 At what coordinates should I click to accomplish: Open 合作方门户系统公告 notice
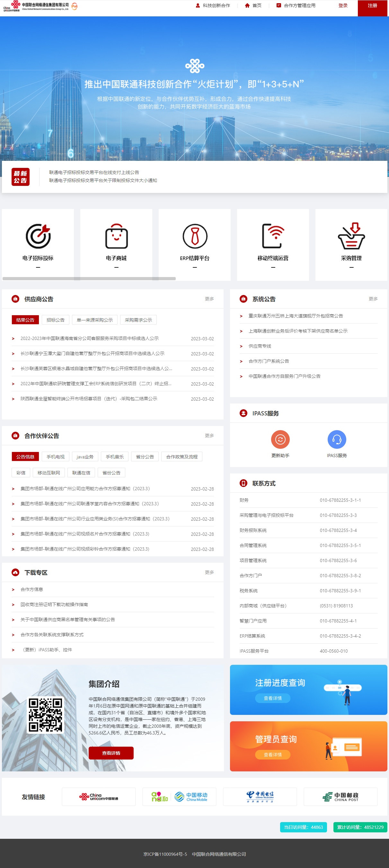coord(269,361)
